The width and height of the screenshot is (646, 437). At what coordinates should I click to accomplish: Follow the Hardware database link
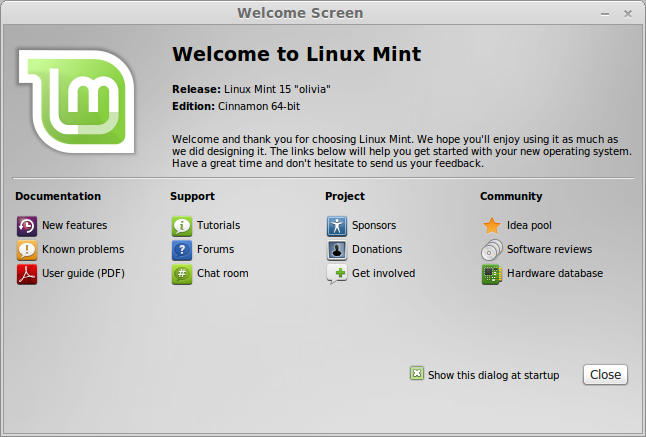point(554,274)
